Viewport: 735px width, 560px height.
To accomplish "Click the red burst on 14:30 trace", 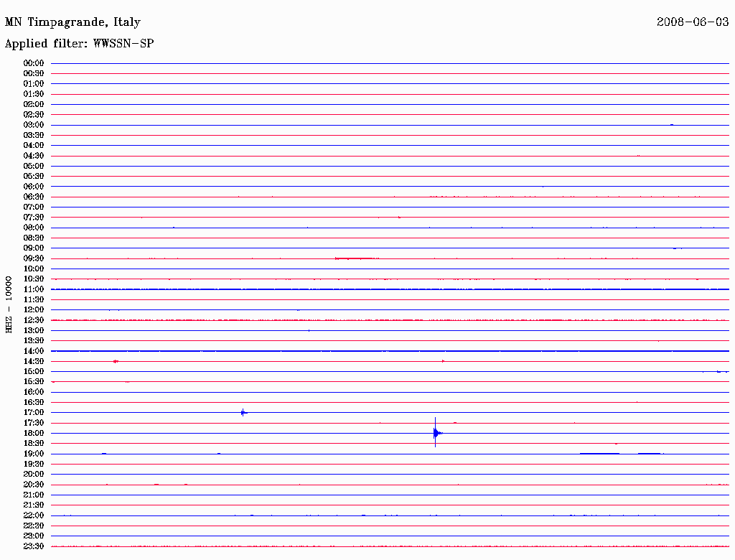I will click(x=116, y=361).
